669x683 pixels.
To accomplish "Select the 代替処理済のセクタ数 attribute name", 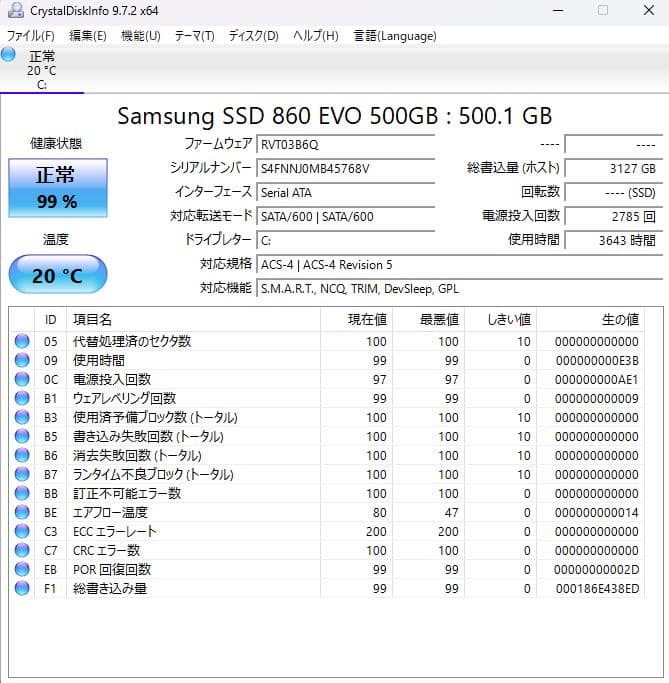I will (x=132, y=341).
